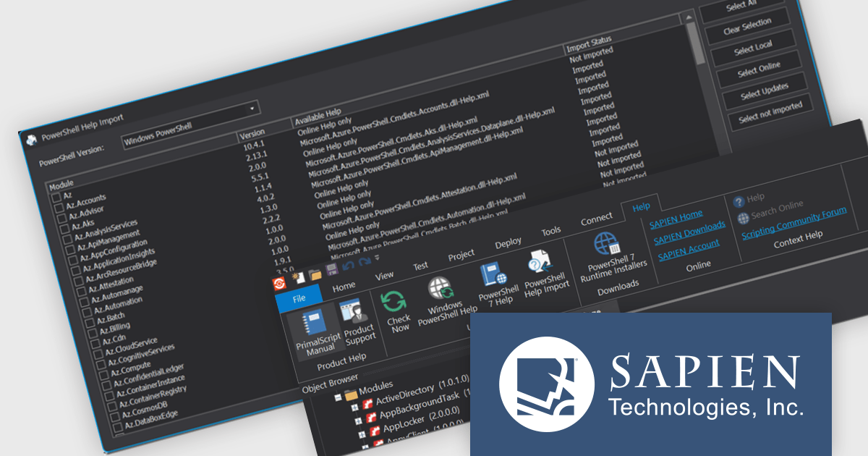Image resolution: width=868 pixels, height=456 pixels.
Task: Click the Save quick-access icon
Action: (332, 271)
